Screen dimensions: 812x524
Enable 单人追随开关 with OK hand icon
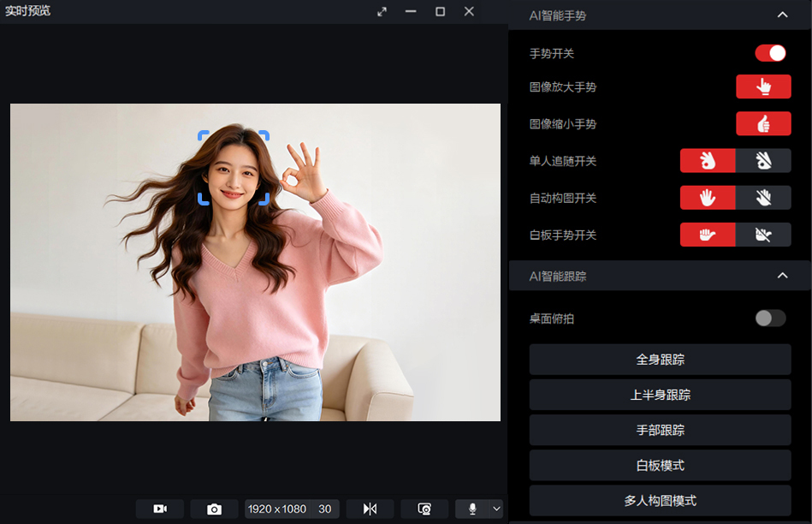(708, 161)
